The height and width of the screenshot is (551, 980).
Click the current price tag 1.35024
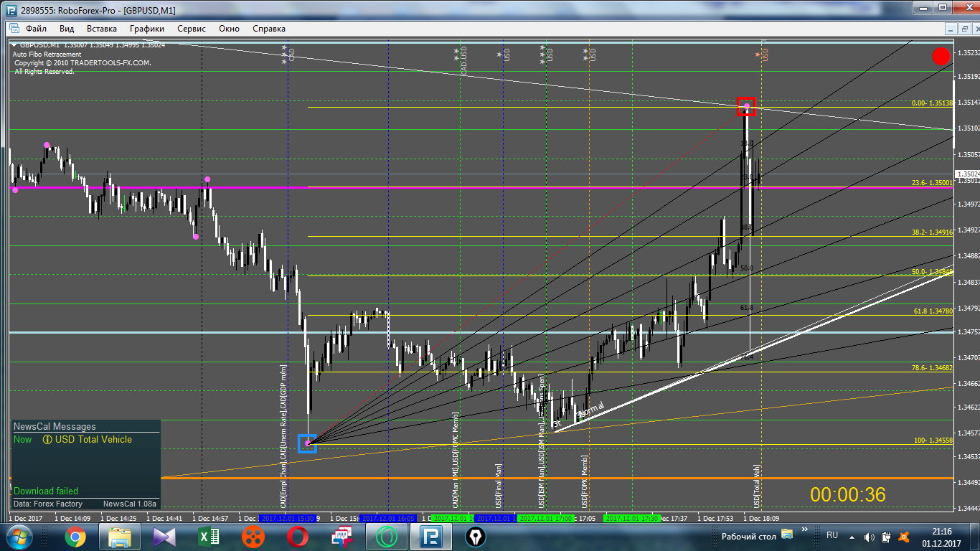(966, 174)
